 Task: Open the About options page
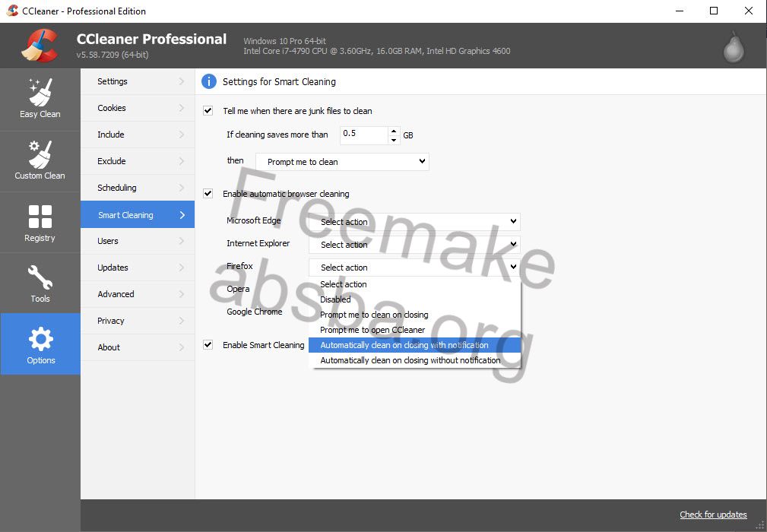click(138, 347)
